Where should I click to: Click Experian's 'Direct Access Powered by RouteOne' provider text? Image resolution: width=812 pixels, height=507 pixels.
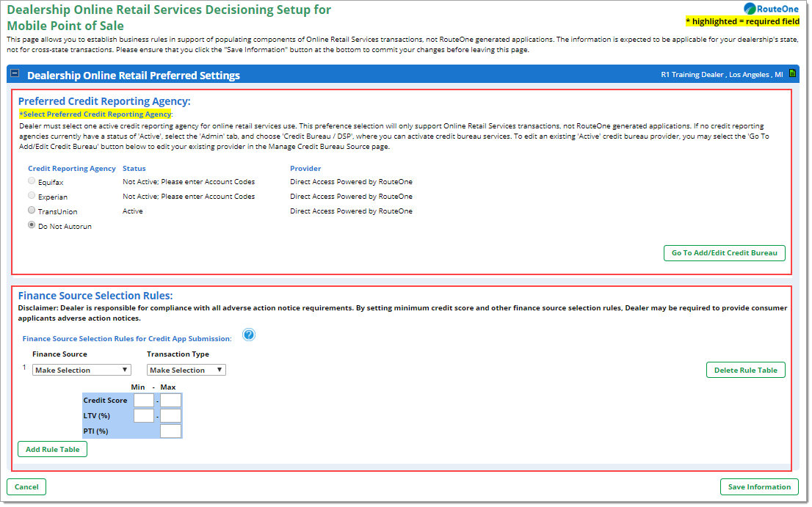pyautogui.click(x=351, y=197)
